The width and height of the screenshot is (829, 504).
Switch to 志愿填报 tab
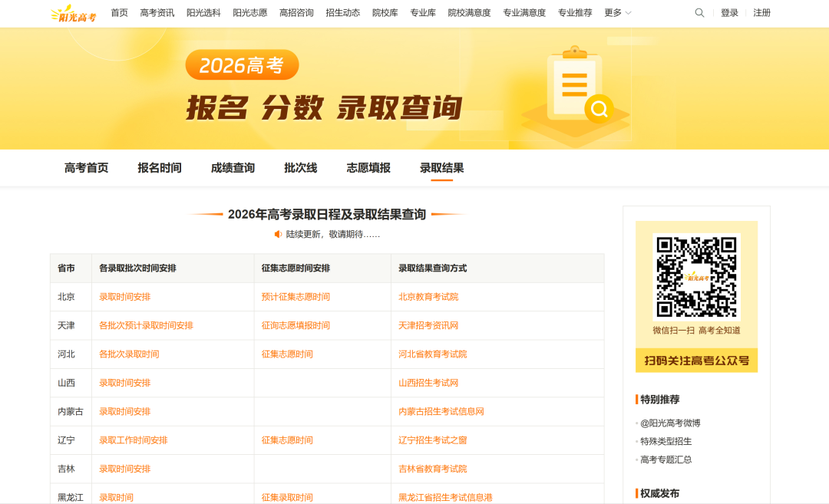(368, 168)
